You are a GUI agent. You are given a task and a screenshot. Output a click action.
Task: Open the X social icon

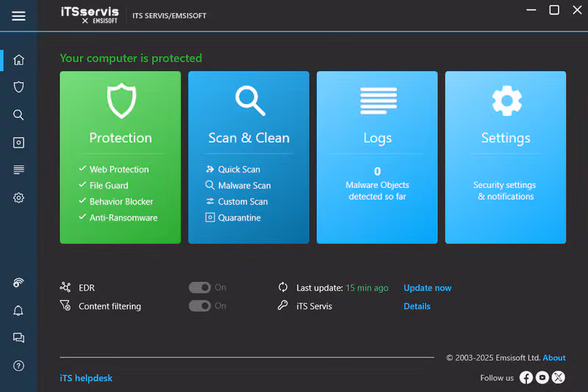tap(558, 377)
